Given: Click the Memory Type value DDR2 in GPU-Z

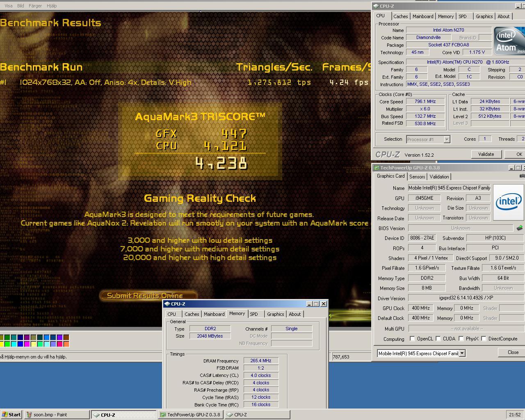Looking at the screenshot, I should click(x=427, y=278).
